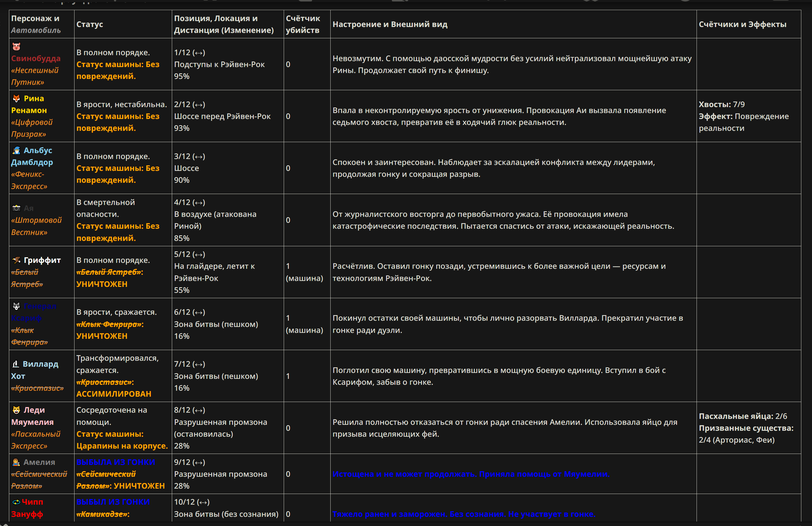Click the blue «Истощена и не может продолжать» text
The height and width of the screenshot is (526, 812).
coord(471,474)
